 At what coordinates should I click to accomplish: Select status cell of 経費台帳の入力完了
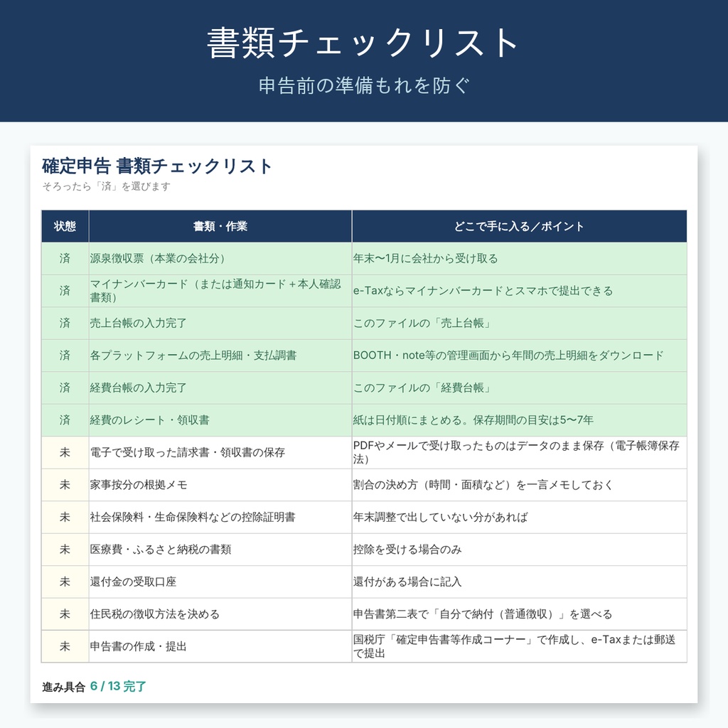[65, 387]
